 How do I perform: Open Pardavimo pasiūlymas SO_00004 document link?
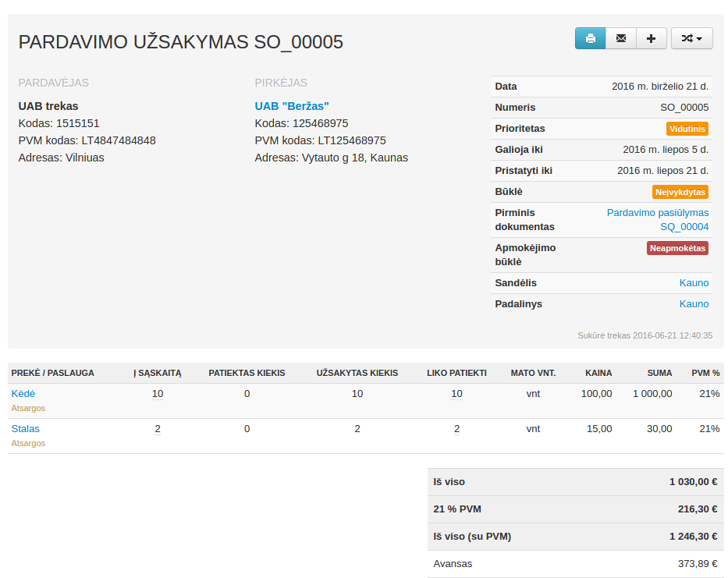point(658,219)
